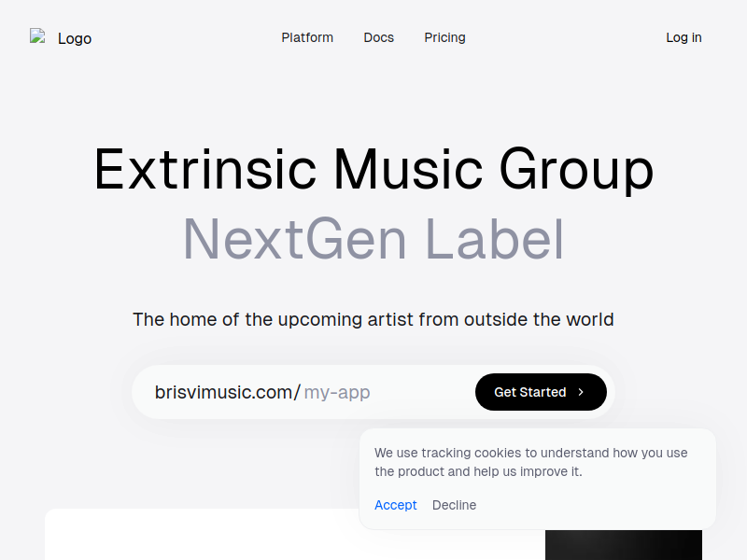Image resolution: width=747 pixels, height=560 pixels.
Task: Click the 'Logo' text in header
Action: [75, 38]
